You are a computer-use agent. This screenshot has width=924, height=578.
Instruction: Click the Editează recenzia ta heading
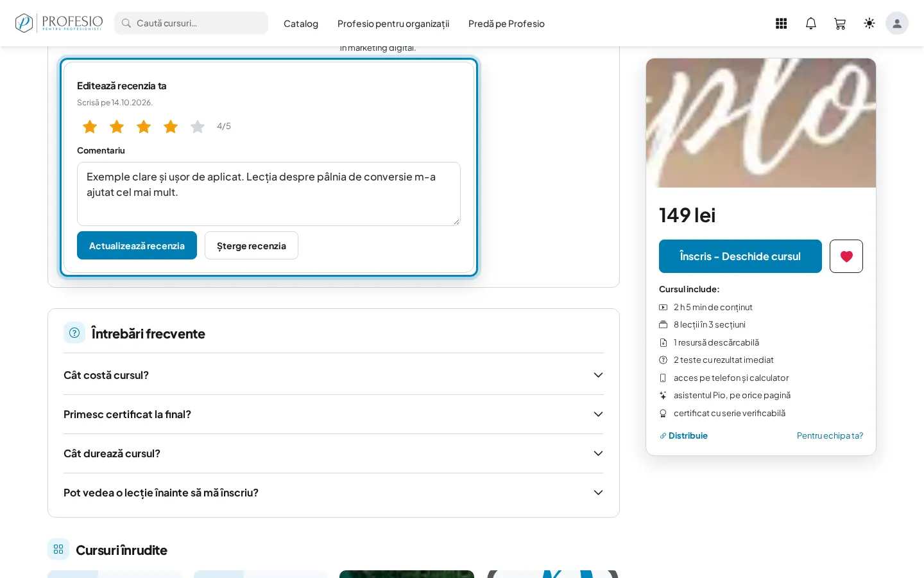[121, 86]
